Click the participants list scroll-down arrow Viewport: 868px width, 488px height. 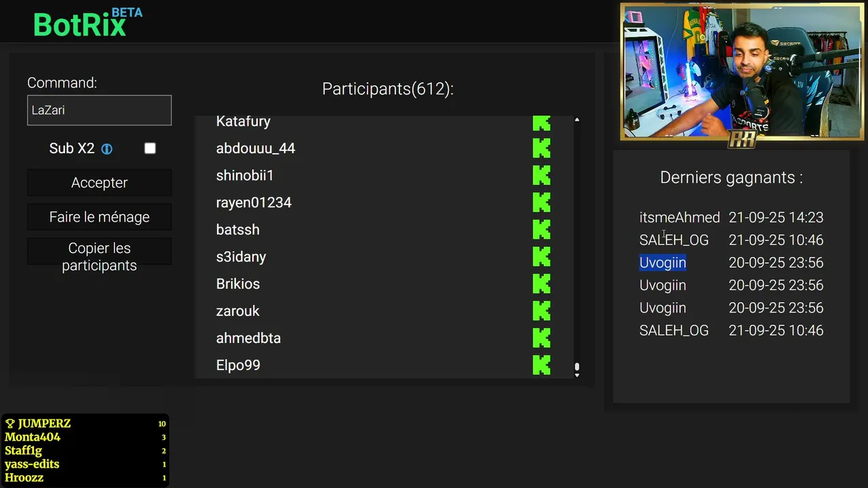pos(577,374)
